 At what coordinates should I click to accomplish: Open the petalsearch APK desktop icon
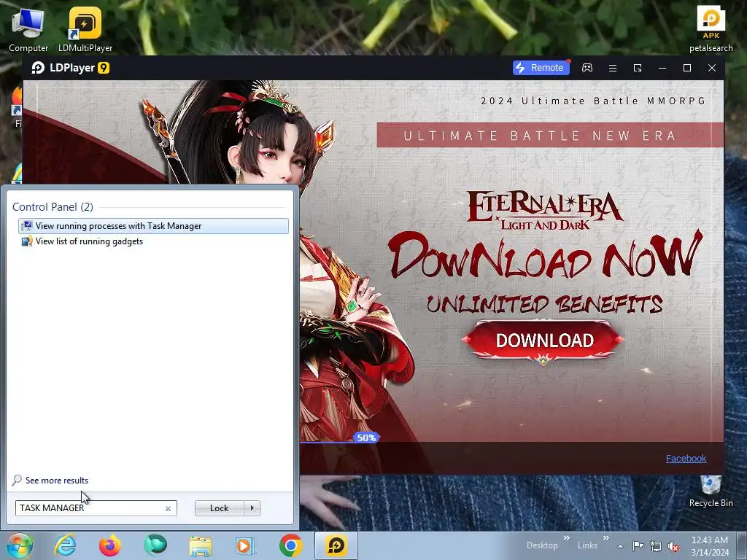(x=711, y=28)
